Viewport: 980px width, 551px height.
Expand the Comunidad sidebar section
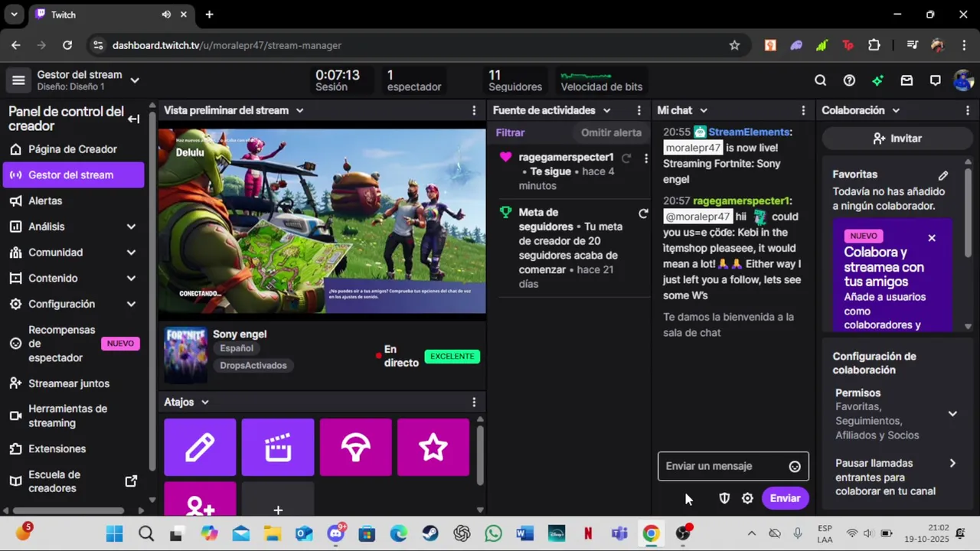point(131,253)
